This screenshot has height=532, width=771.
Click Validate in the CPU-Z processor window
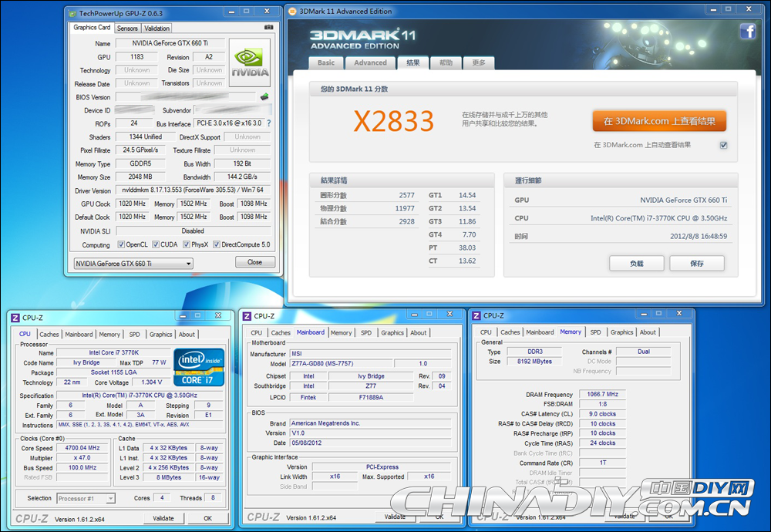[163, 518]
